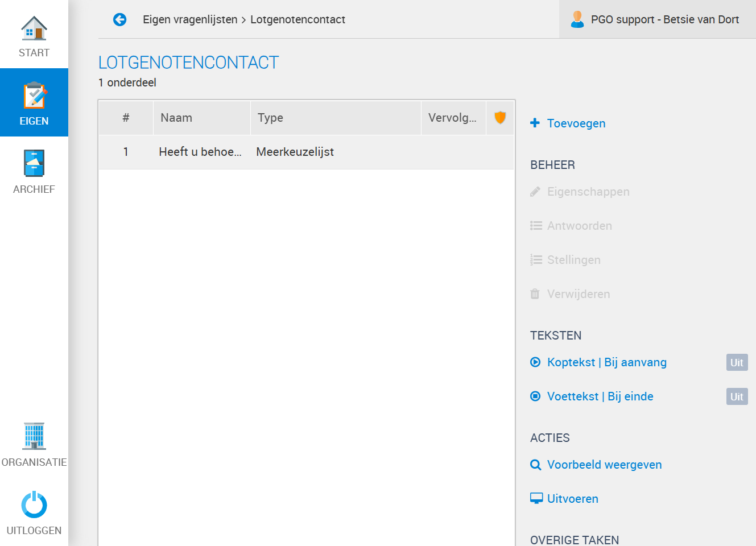This screenshot has height=546, width=756.
Task: Open the ORGANISATIE building section
Action: coord(34,444)
